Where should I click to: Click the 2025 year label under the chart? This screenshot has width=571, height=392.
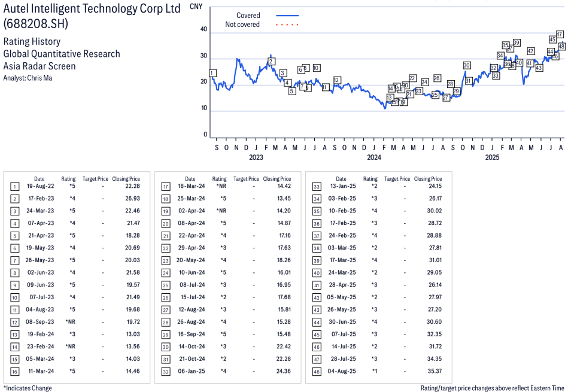pyautogui.click(x=492, y=157)
